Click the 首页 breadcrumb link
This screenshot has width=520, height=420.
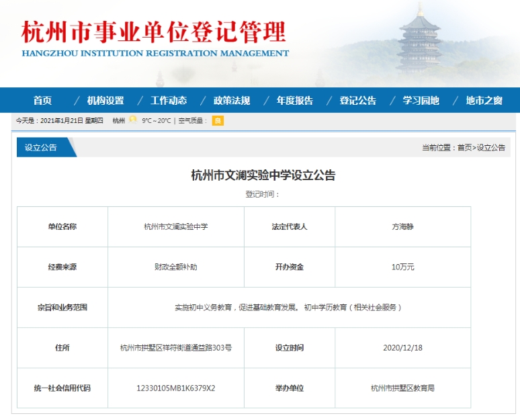pos(464,148)
